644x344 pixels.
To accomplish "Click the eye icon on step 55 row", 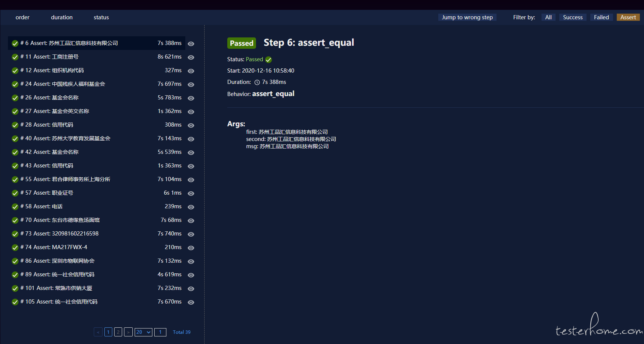I will 191,180.
